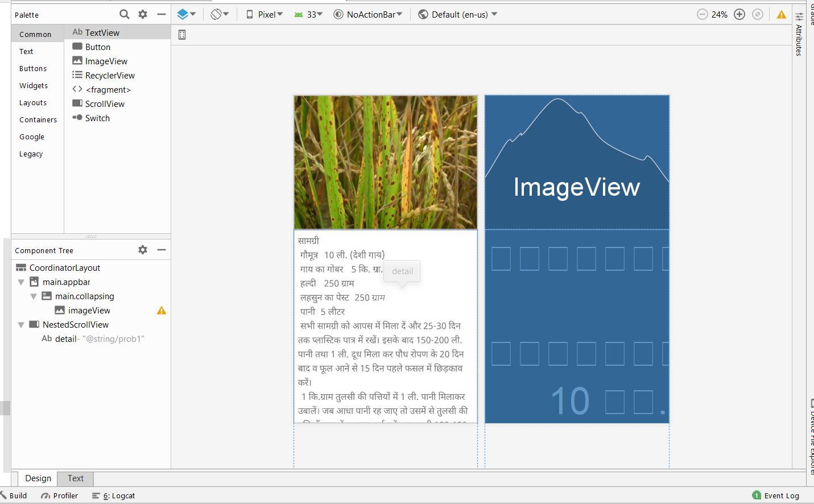Open the Event Log

pos(775,495)
